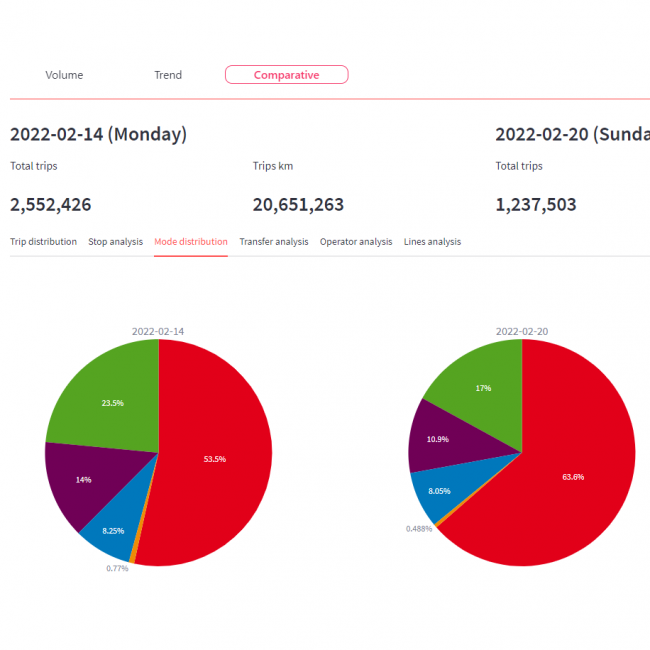The width and height of the screenshot is (650, 650).
Task: Click the 0.488% slice label
Action: [419, 528]
